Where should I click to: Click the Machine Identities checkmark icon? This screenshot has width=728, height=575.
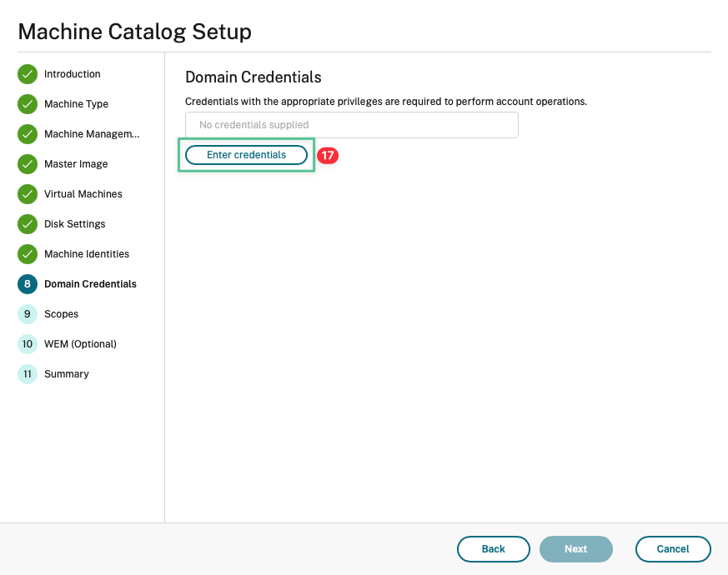(x=28, y=254)
